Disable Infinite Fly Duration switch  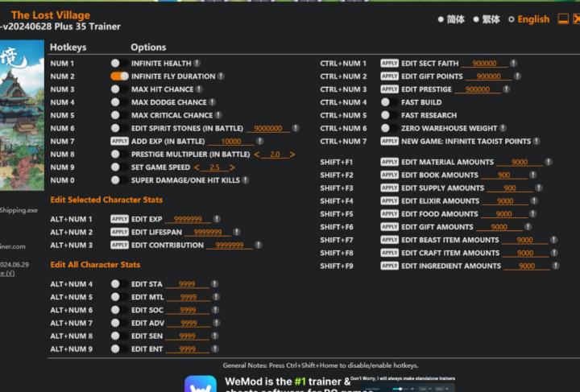tap(119, 76)
